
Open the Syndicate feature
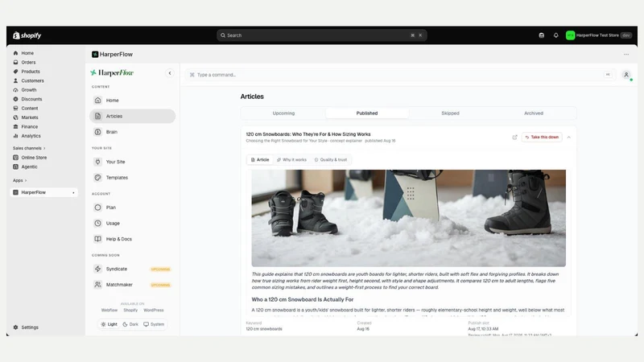coord(132,269)
